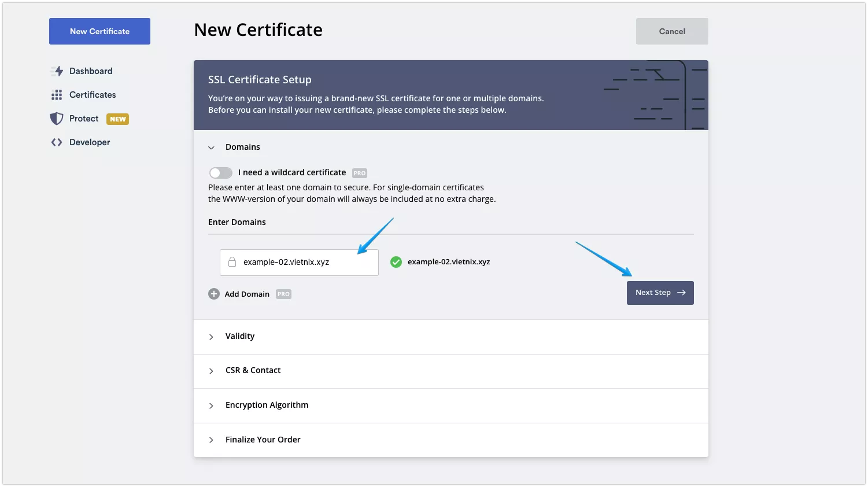The height and width of the screenshot is (487, 868).
Task: Enable the wildcard certificate toggle
Action: [x=220, y=172]
